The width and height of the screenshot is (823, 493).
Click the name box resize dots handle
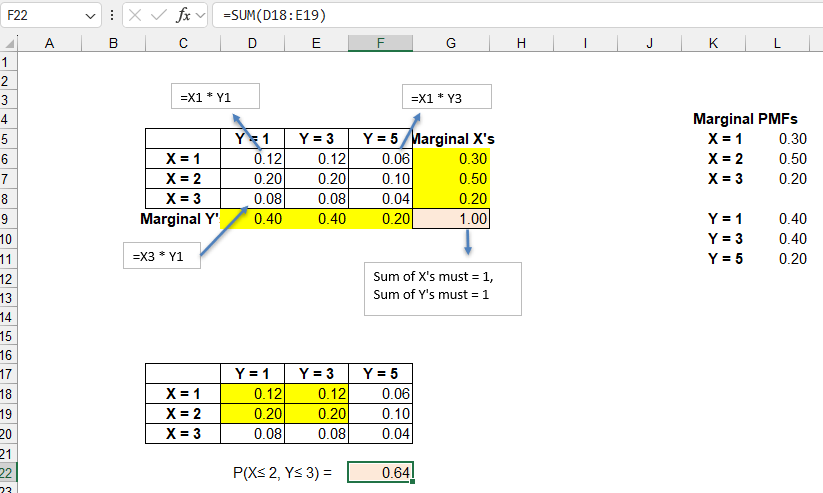(x=112, y=16)
